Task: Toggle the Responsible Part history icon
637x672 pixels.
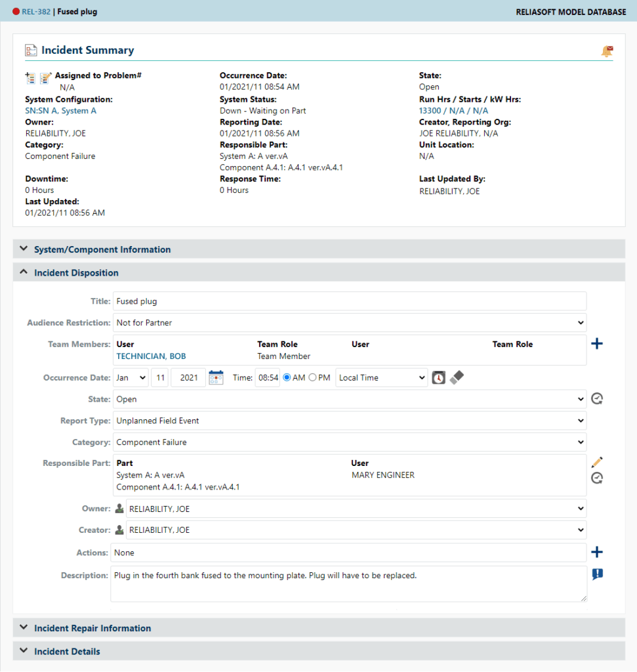Action: point(597,478)
